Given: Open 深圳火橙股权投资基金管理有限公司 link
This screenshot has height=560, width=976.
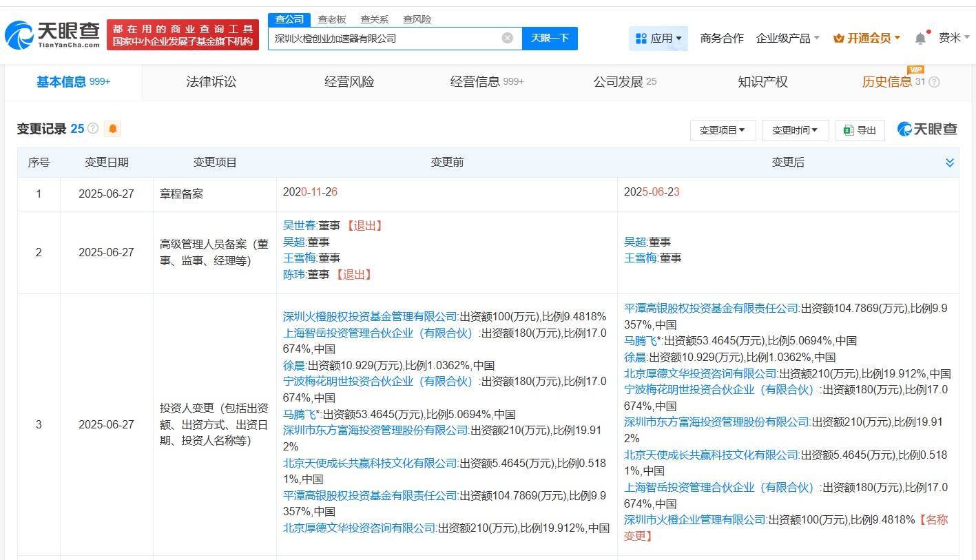Looking at the screenshot, I should (371, 316).
